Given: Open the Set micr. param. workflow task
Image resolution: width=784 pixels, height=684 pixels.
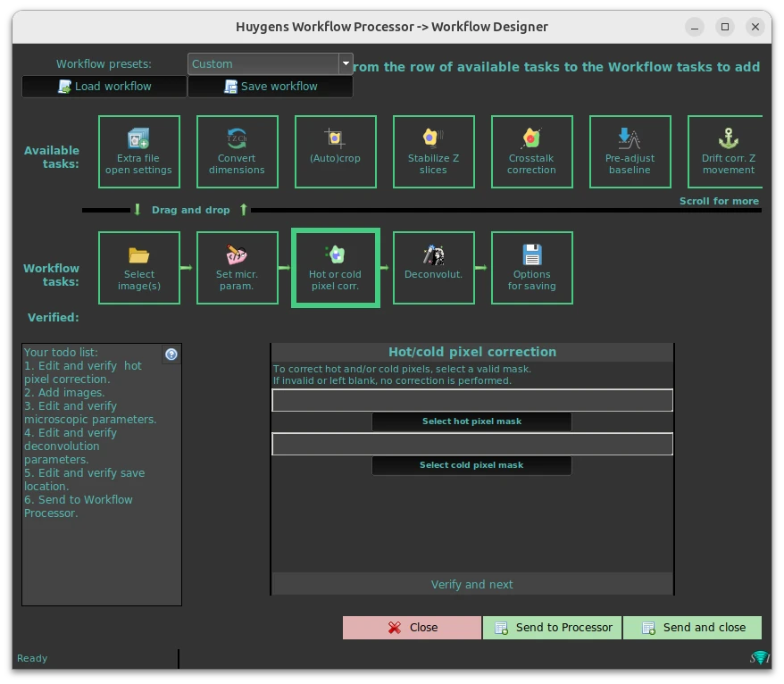Looking at the screenshot, I should 237,268.
